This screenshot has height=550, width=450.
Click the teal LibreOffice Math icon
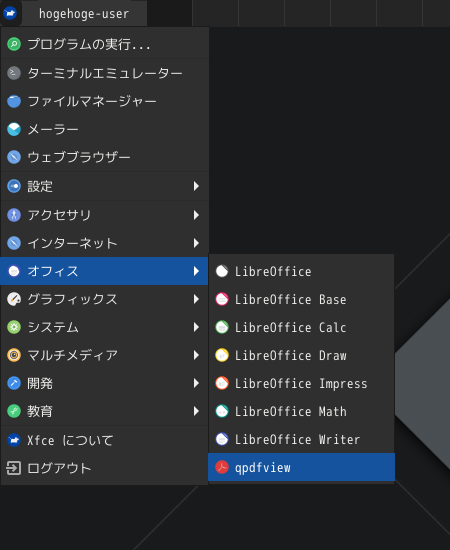click(x=222, y=411)
